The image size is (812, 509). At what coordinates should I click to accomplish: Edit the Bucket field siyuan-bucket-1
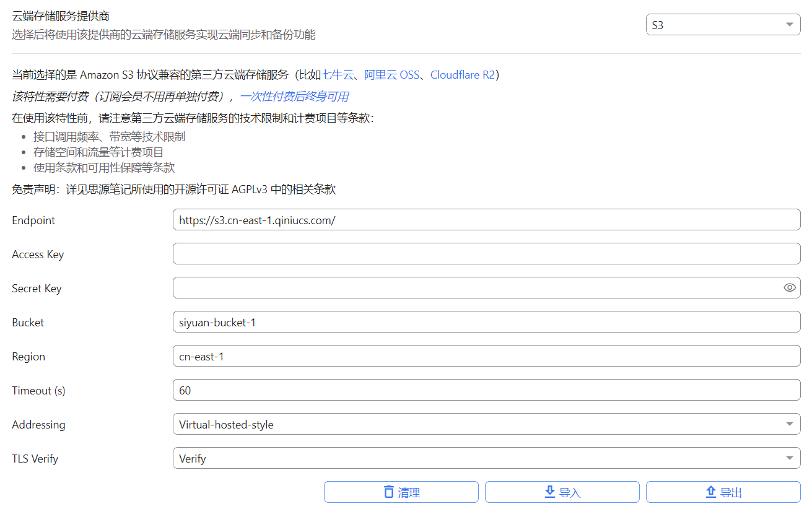(486, 322)
